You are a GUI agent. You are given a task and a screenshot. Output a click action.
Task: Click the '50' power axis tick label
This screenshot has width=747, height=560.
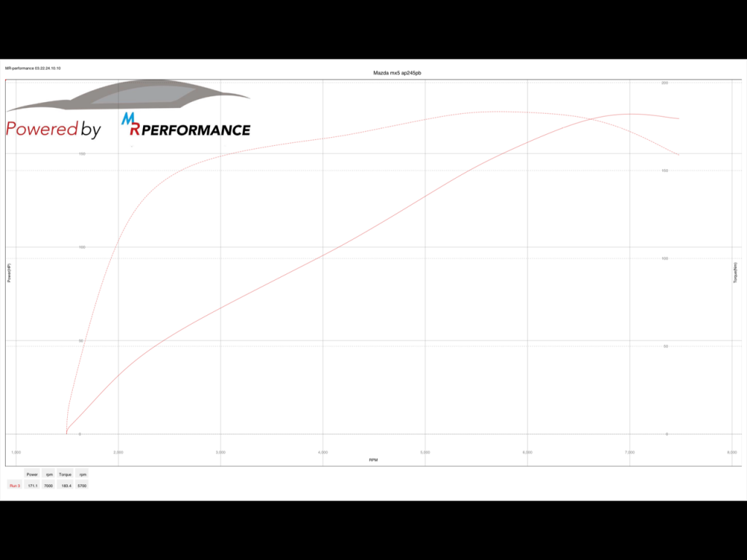click(x=81, y=341)
